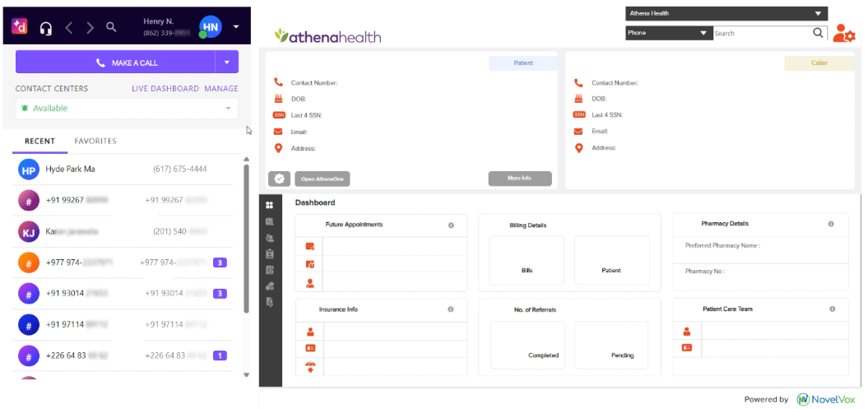Click the Patient card in Billing Details

point(611,260)
